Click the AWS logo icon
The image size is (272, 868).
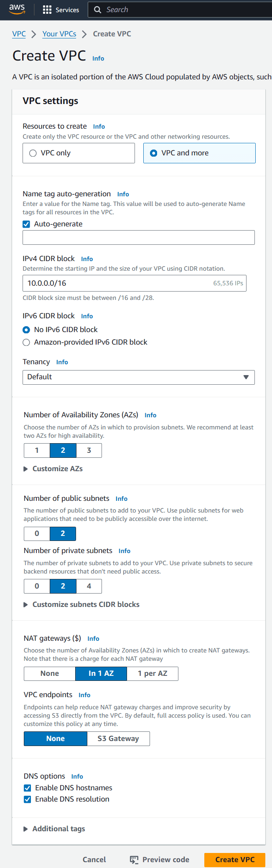[x=17, y=9]
